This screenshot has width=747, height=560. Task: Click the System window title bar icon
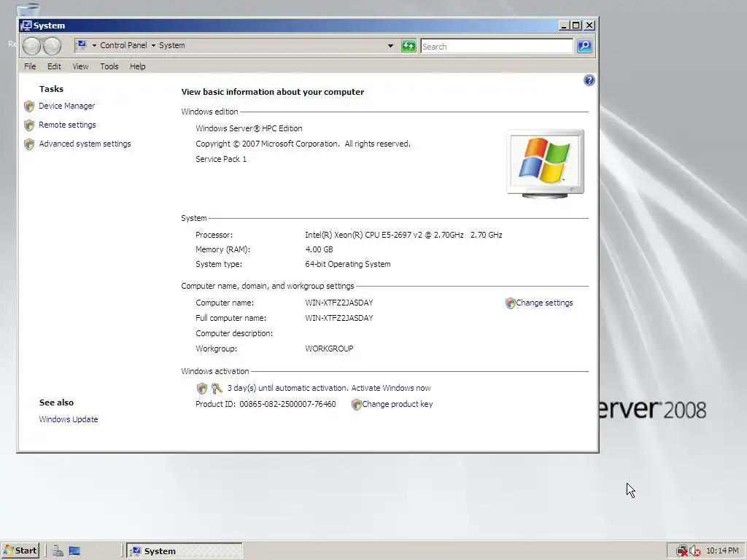pyautogui.click(x=27, y=26)
